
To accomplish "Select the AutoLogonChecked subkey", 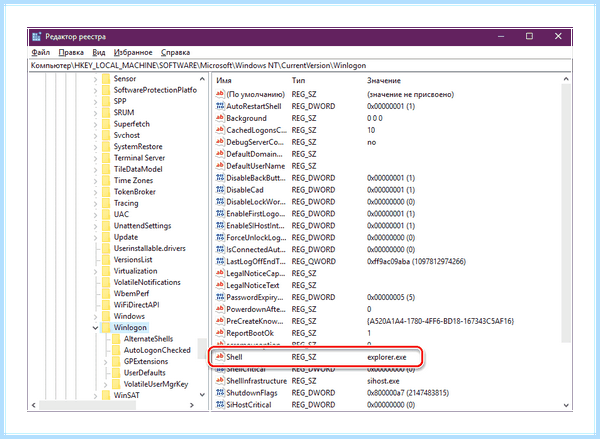I will pos(157,350).
